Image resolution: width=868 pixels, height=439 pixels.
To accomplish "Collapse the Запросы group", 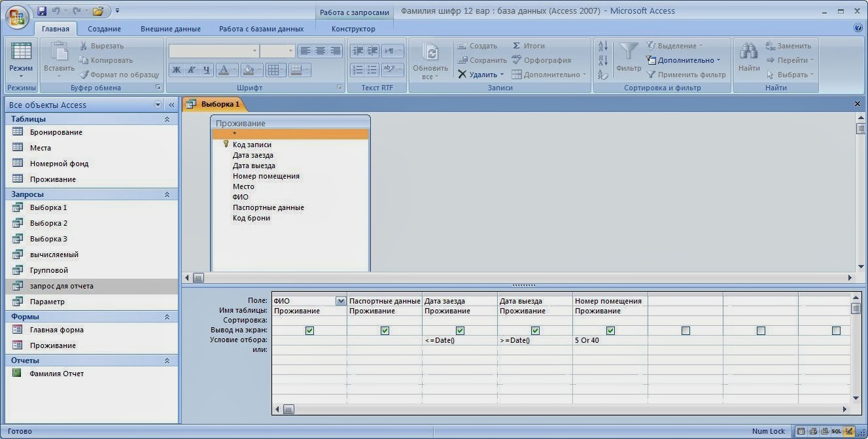I will [x=167, y=194].
